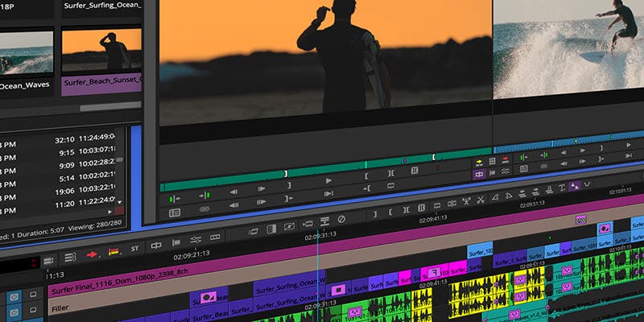Open the timeline fast menu list icon
644x322 pixels.
click(70, 258)
